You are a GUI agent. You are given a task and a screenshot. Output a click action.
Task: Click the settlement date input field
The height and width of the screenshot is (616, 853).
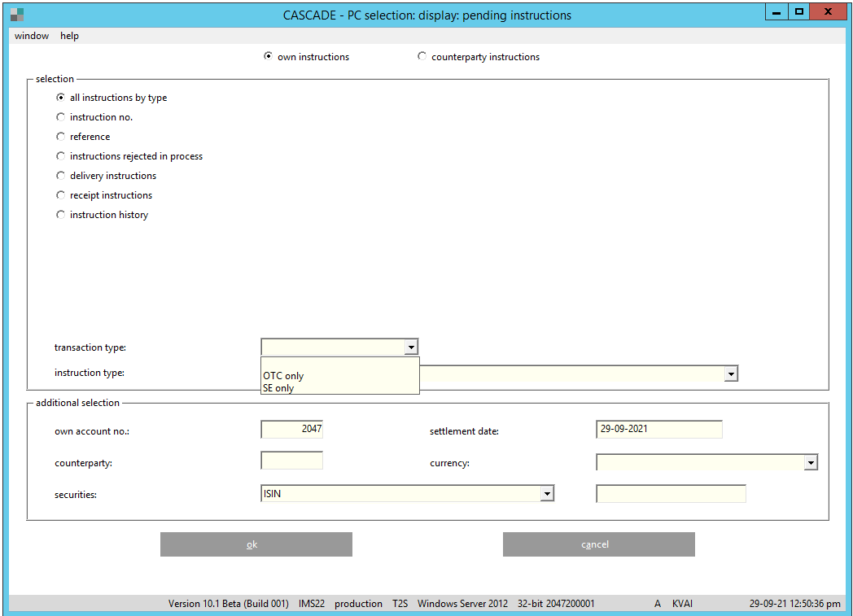658,429
